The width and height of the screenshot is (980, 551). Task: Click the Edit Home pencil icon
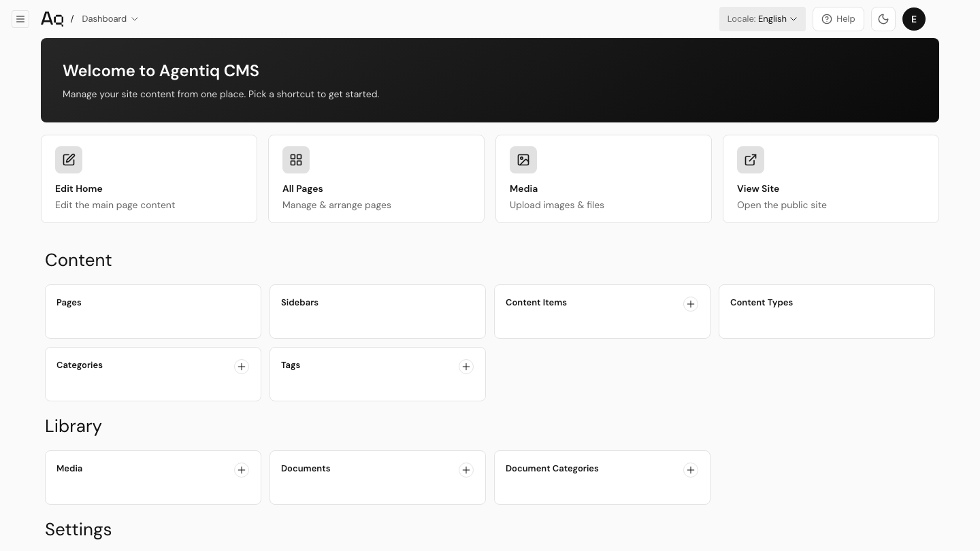pos(69,160)
